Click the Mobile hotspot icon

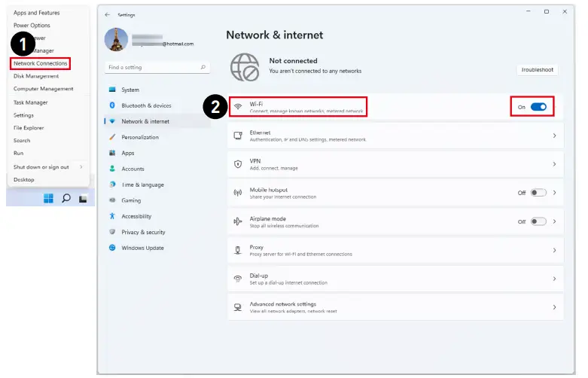click(238, 193)
